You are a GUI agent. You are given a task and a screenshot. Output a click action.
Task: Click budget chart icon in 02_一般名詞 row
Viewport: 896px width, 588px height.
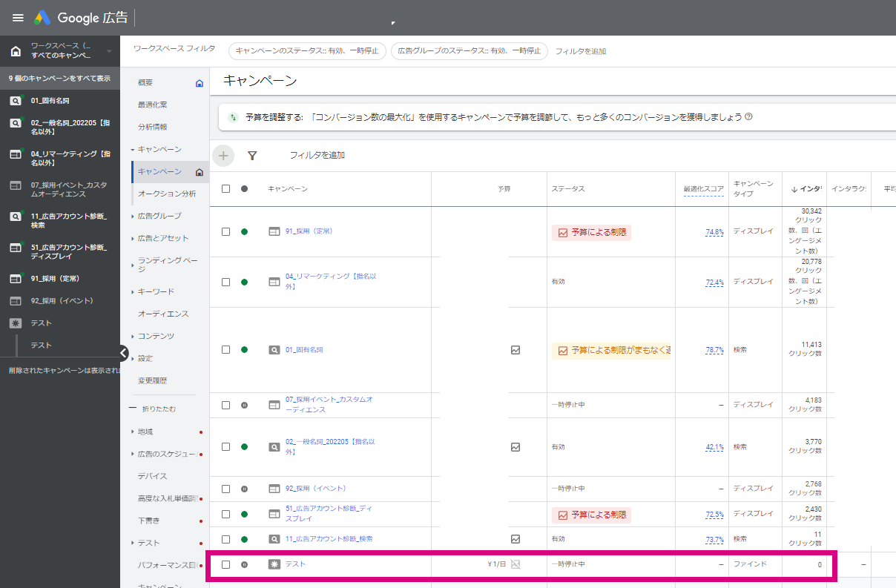pyautogui.click(x=515, y=447)
